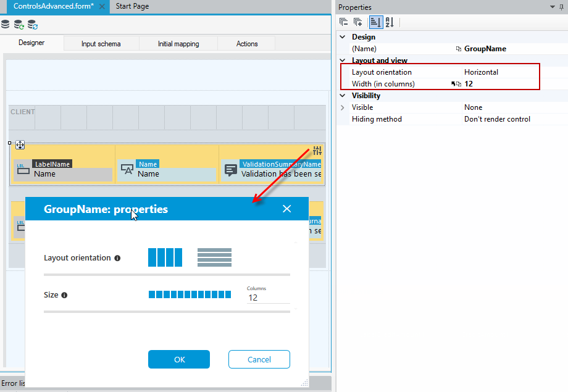Choose the horizontal columns layout orientation

point(165,257)
